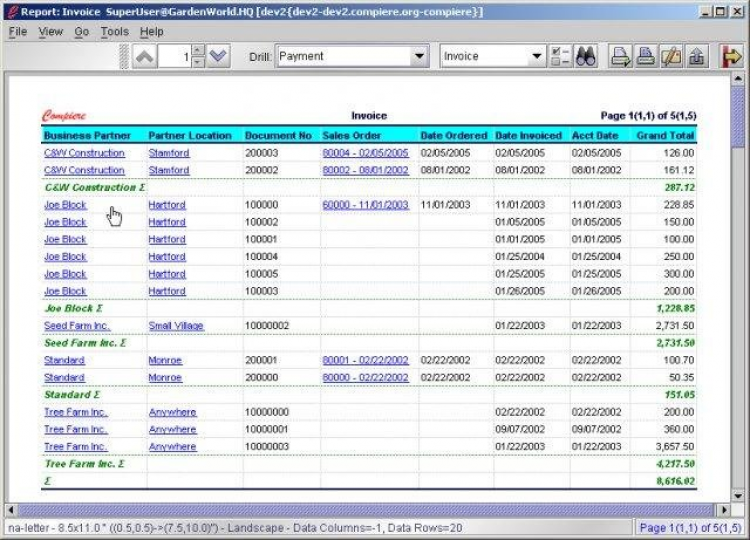This screenshot has height=540, width=750.
Task: Click the horizontal scrollbar right arrow
Action: (725, 510)
